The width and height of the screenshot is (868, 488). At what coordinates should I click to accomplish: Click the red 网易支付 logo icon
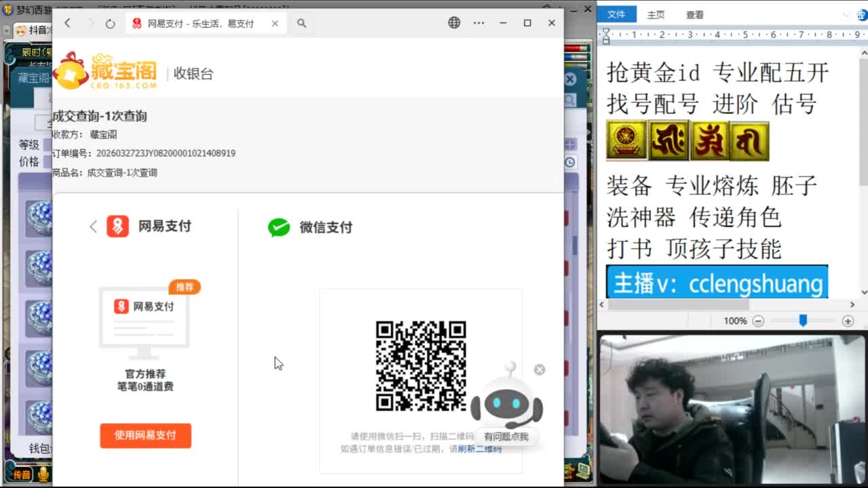[117, 226]
